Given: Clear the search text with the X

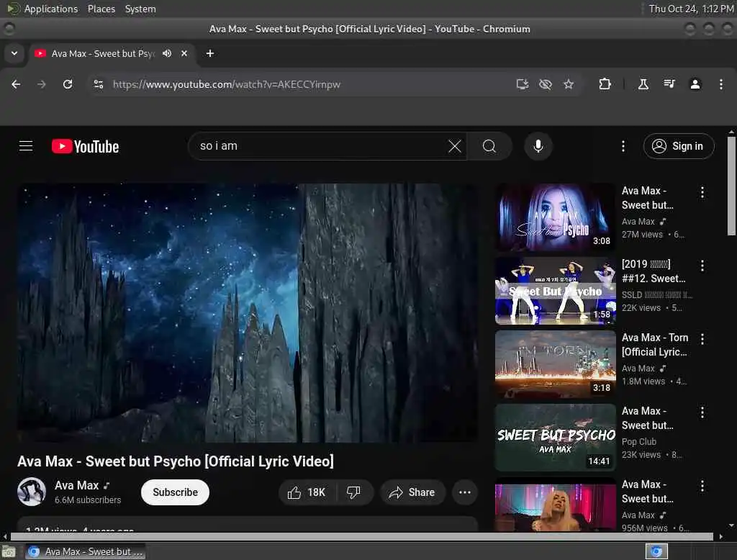Looking at the screenshot, I should 455,146.
